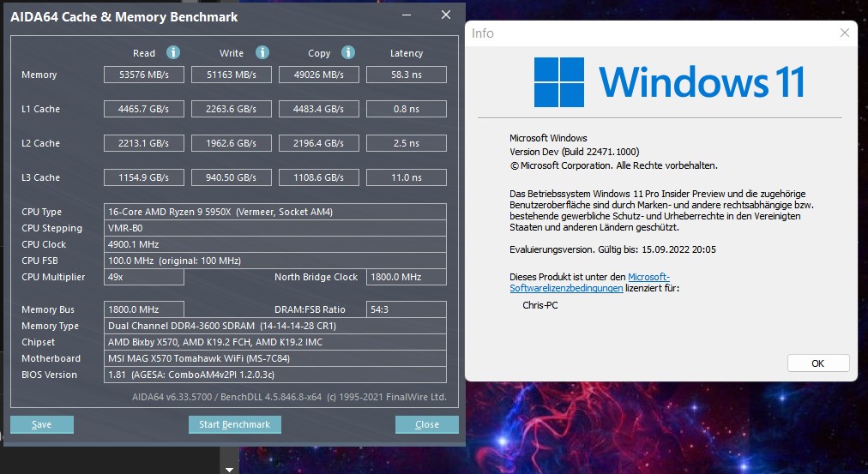This screenshot has width=868, height=474.
Task: Select the Memory Latency value 58.3 ns
Action: click(407, 75)
